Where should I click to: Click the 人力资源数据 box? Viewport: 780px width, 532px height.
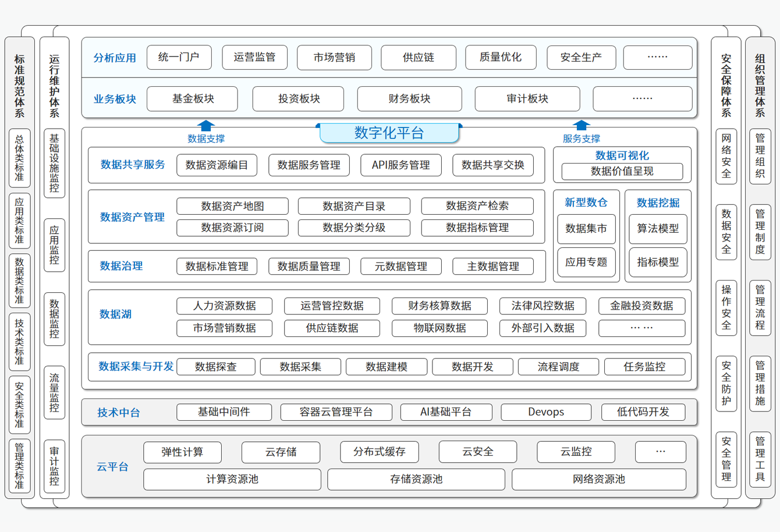click(x=225, y=306)
